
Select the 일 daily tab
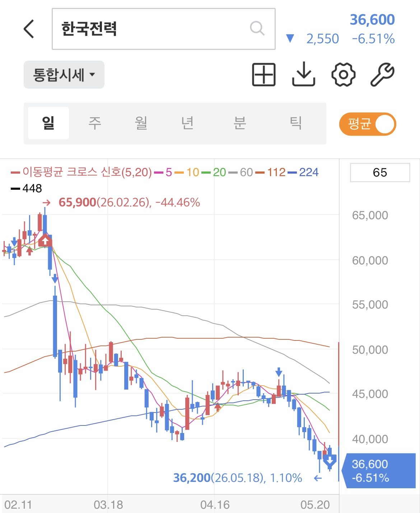click(x=48, y=123)
